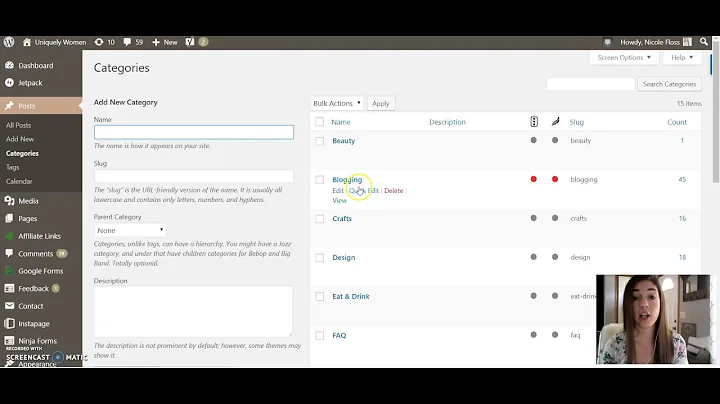Open Media from the sidebar
720x404 pixels.
point(28,200)
